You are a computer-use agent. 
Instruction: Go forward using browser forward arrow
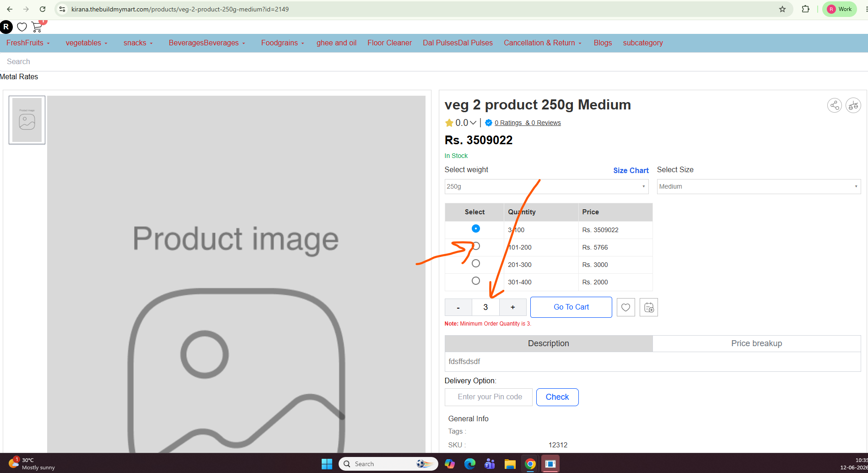26,9
